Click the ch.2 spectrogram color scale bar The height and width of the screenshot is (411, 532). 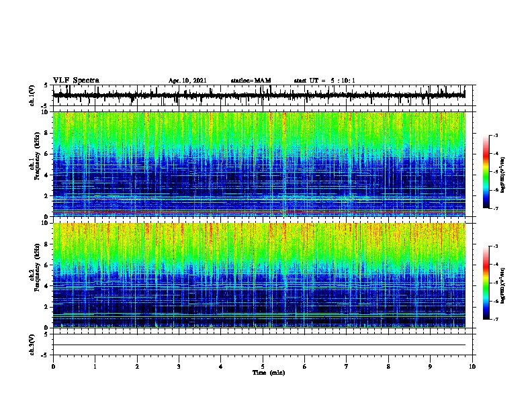pyautogui.click(x=486, y=283)
